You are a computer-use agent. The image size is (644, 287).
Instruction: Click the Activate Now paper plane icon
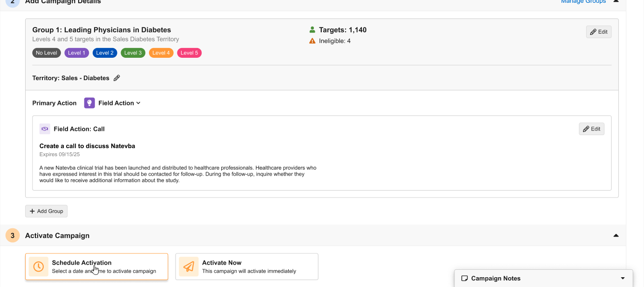pos(189,266)
